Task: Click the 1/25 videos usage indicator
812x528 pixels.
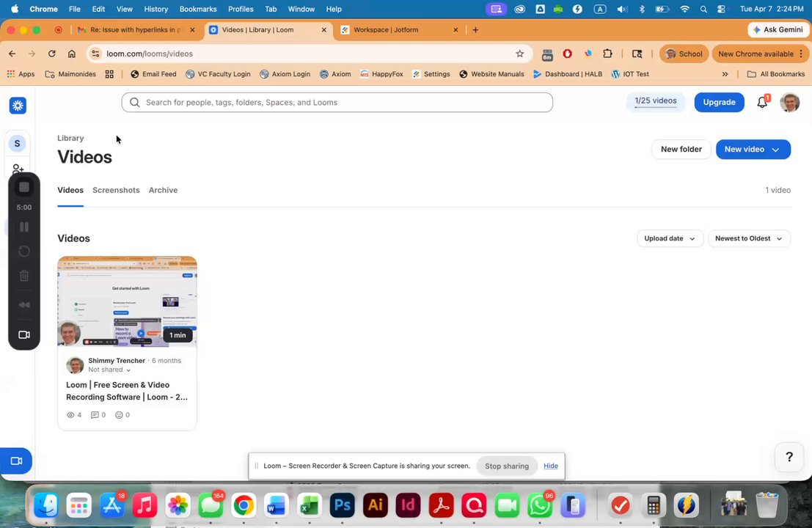Action: click(x=656, y=101)
